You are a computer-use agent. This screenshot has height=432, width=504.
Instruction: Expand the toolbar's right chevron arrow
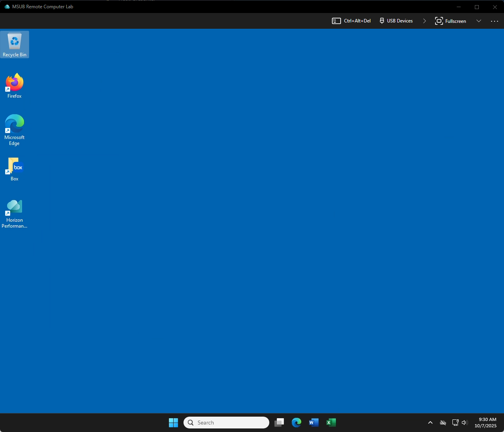pyautogui.click(x=424, y=21)
